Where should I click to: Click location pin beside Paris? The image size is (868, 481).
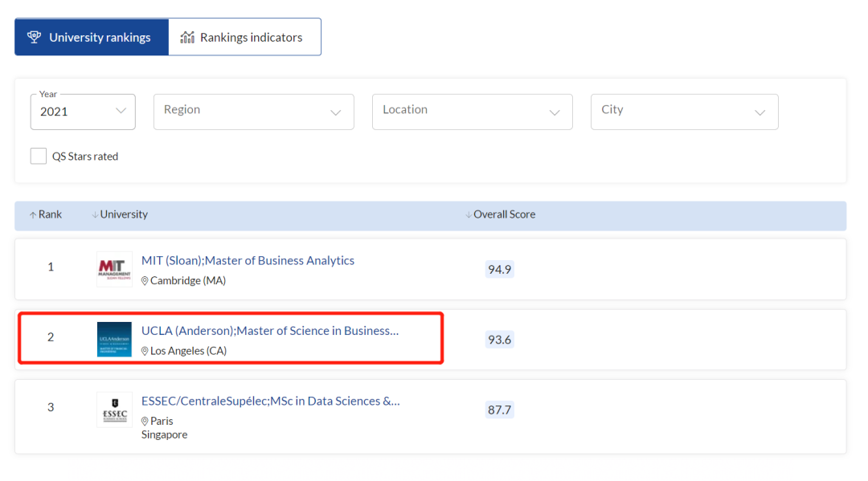(145, 422)
